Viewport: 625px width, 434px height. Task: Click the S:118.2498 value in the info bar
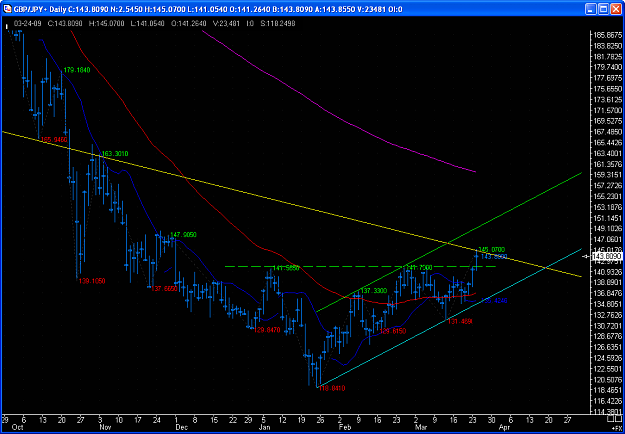pos(278,24)
